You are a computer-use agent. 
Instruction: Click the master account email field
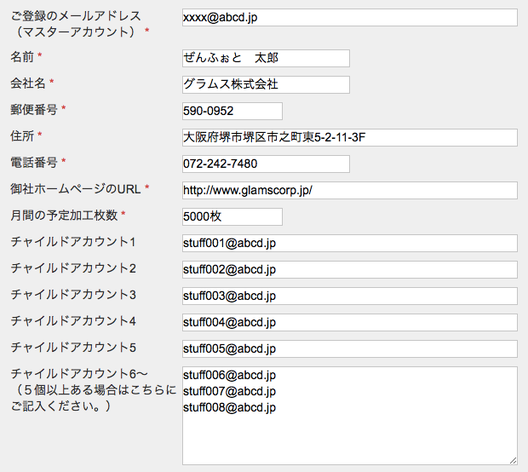[x=350, y=18]
